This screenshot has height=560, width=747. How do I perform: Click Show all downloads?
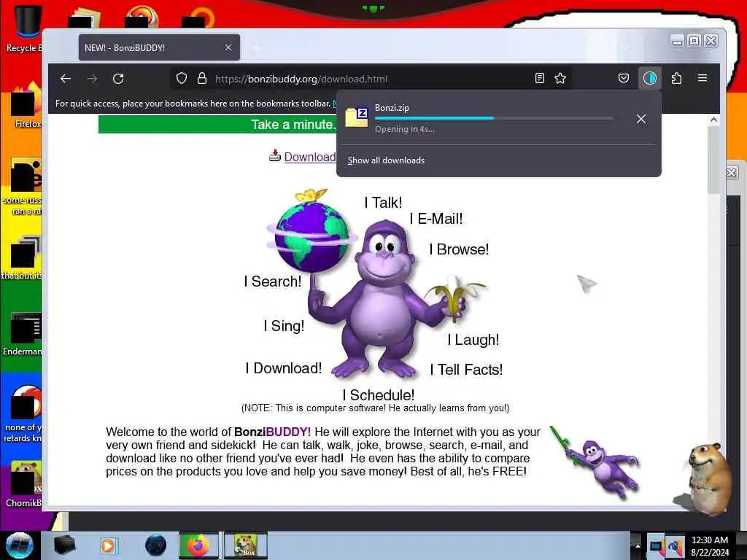(x=386, y=160)
